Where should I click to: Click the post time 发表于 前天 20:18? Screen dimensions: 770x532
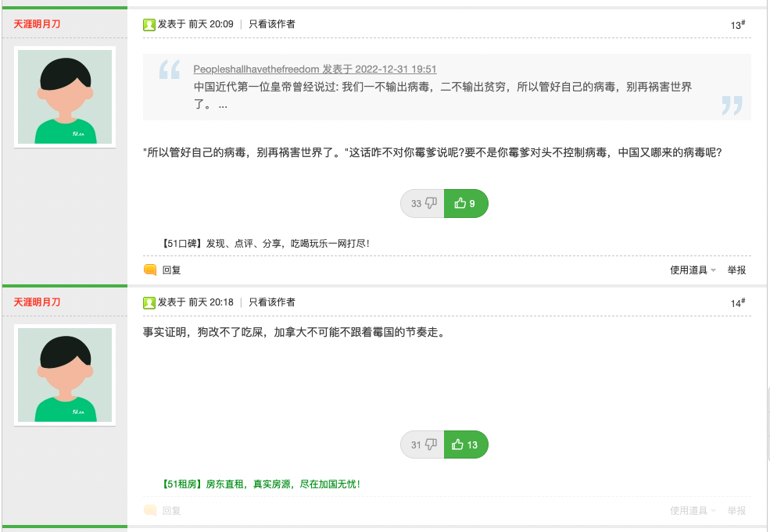(195, 302)
